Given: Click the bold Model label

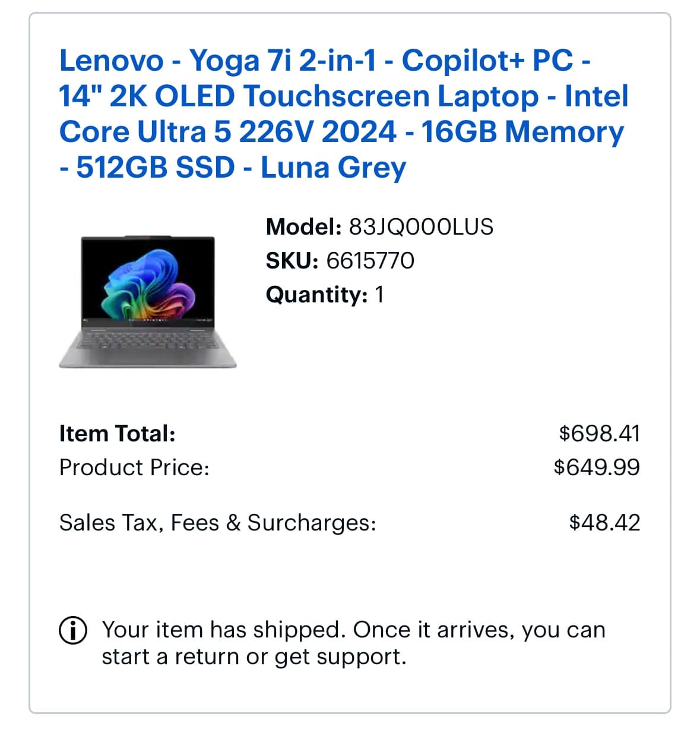Looking at the screenshot, I should tap(303, 227).
